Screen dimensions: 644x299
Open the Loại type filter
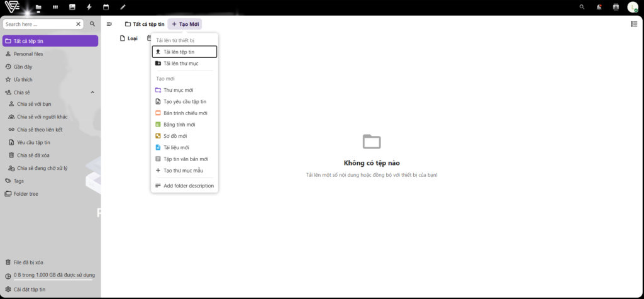pyautogui.click(x=128, y=38)
